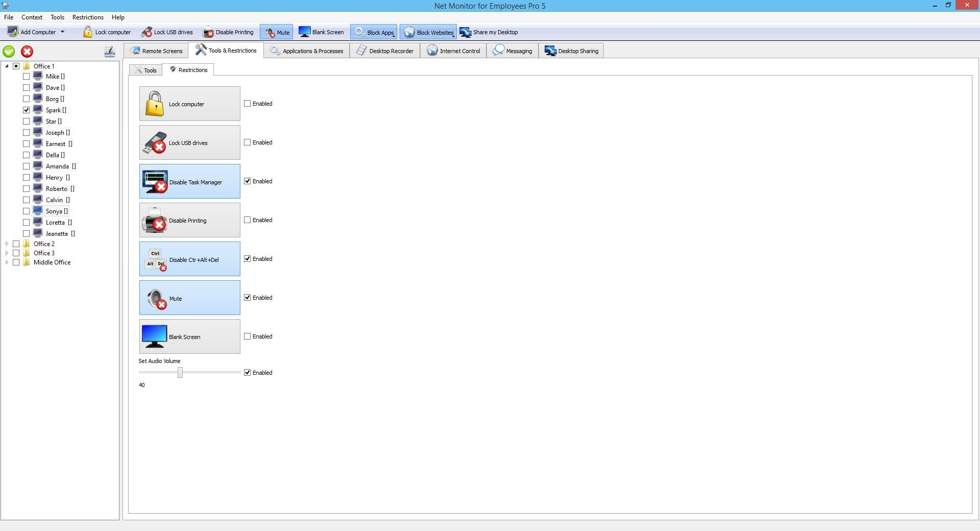Image resolution: width=980 pixels, height=531 pixels.
Task: Click the Mike computer icon in the tree
Action: pos(38,76)
